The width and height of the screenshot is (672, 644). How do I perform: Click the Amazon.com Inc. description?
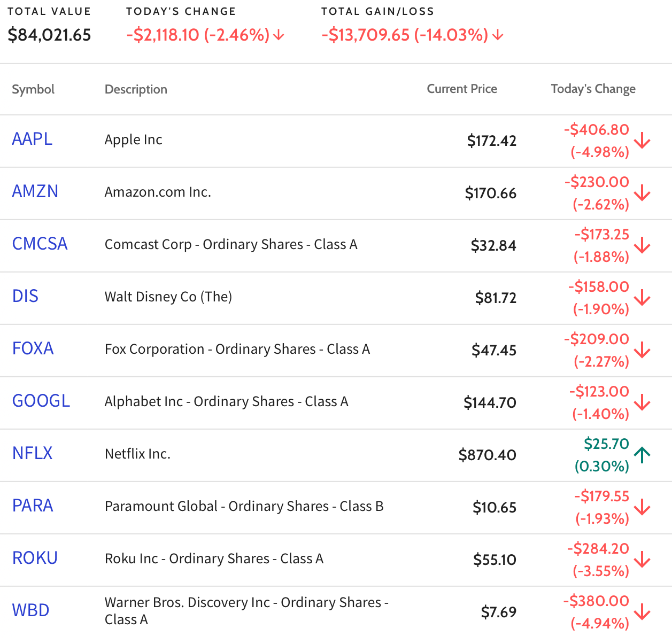pos(158,192)
